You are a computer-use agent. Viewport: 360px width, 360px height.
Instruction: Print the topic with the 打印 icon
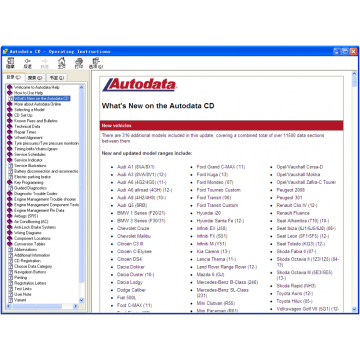click(79, 63)
